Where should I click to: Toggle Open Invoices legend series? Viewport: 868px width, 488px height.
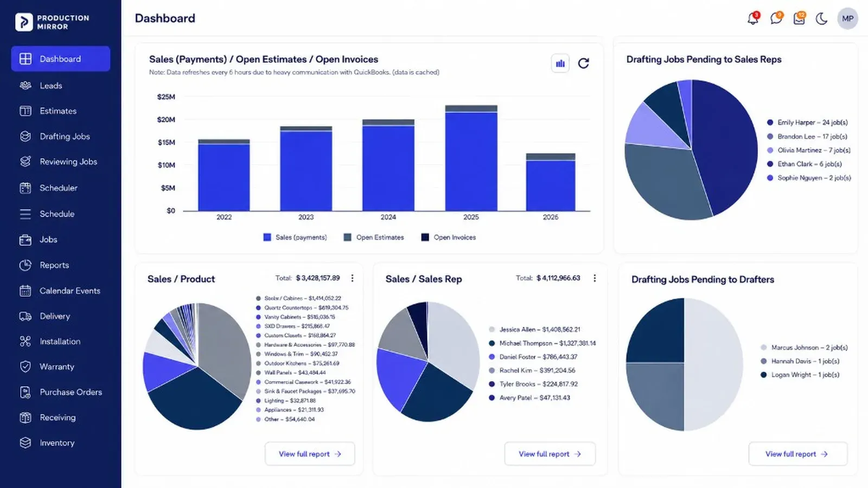point(449,237)
